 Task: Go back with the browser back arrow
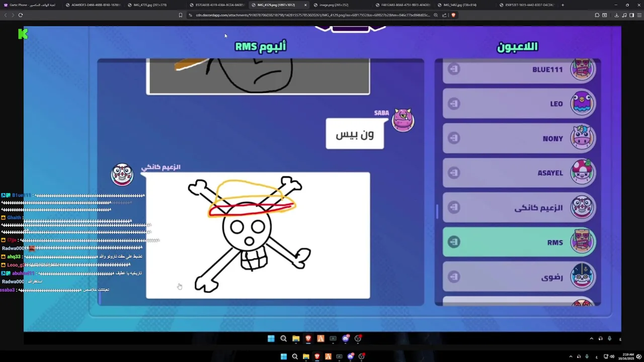(6, 15)
